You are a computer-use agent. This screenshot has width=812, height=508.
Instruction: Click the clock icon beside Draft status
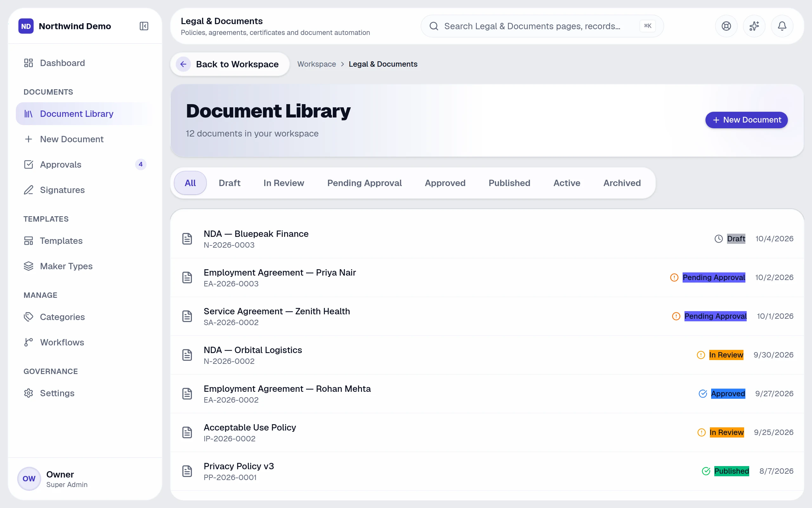pyautogui.click(x=718, y=239)
